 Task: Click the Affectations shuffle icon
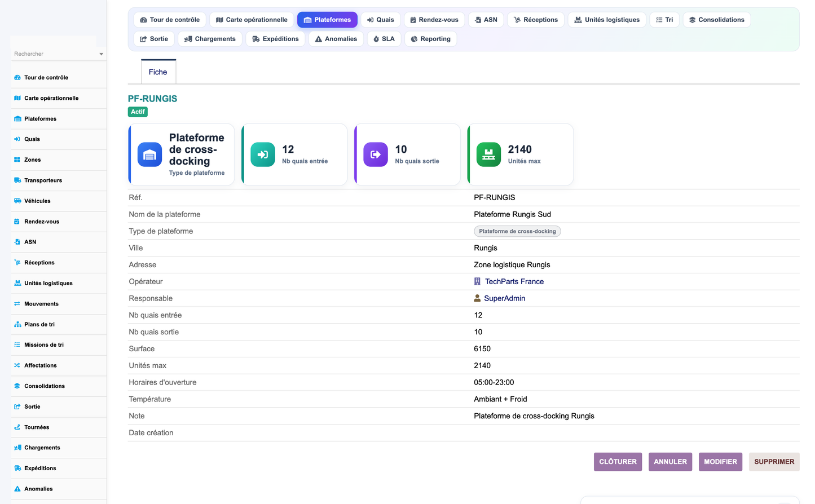(17, 366)
